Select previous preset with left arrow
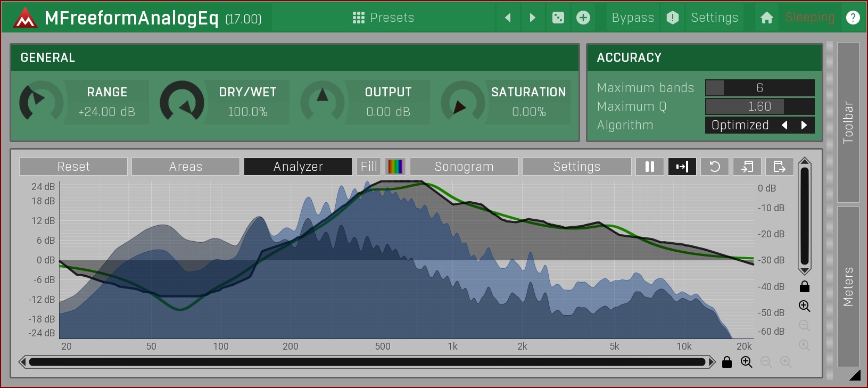The height and width of the screenshot is (388, 868). pos(508,18)
